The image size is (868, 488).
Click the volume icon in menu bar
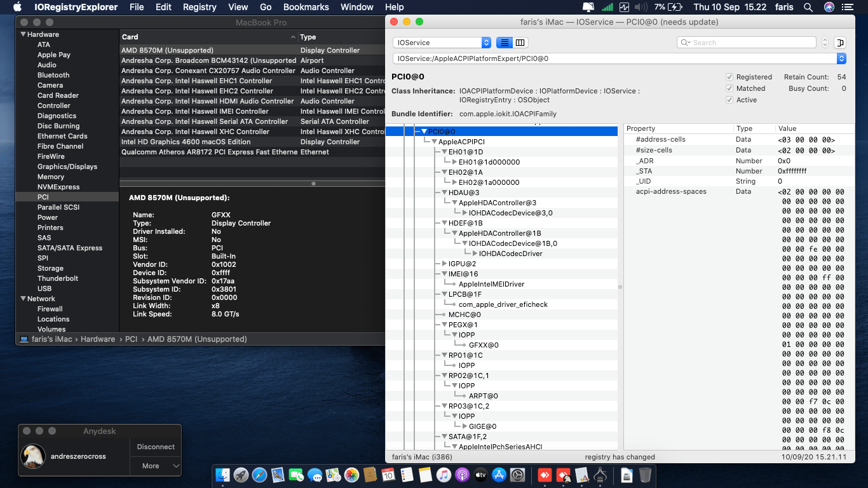pos(642,7)
